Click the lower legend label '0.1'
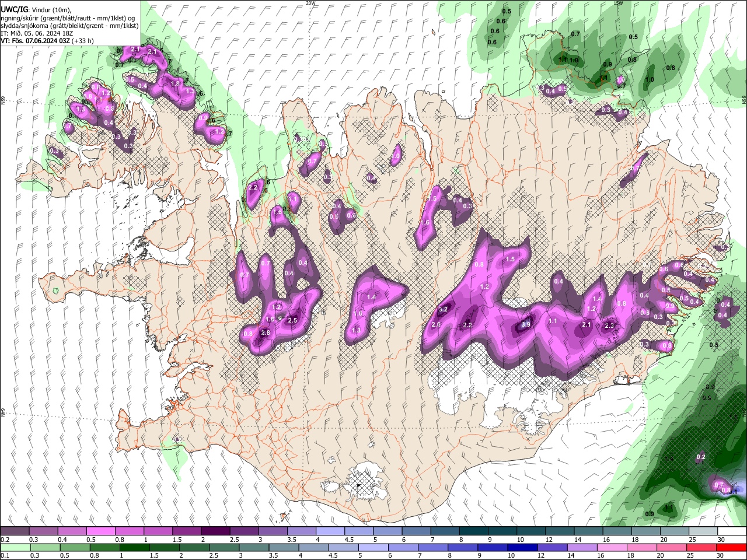 point(5,555)
